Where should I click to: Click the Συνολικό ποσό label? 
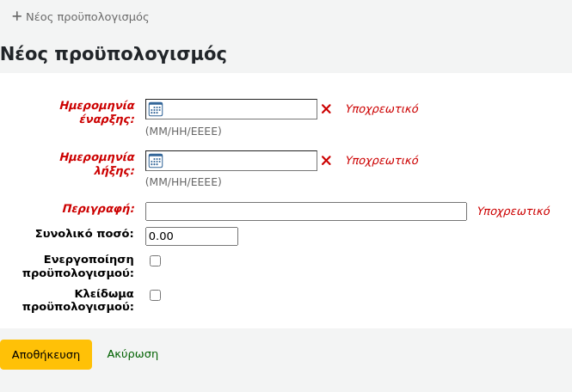click(x=84, y=233)
